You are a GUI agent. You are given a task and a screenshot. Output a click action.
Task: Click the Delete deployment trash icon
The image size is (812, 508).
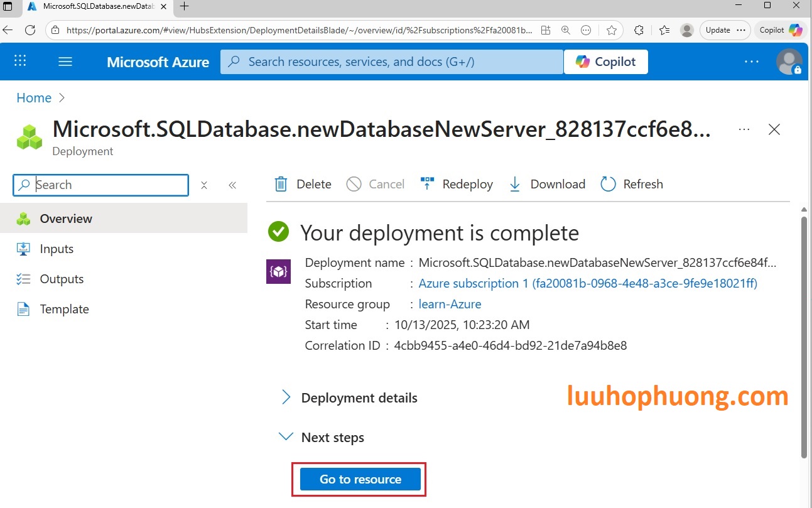(281, 184)
